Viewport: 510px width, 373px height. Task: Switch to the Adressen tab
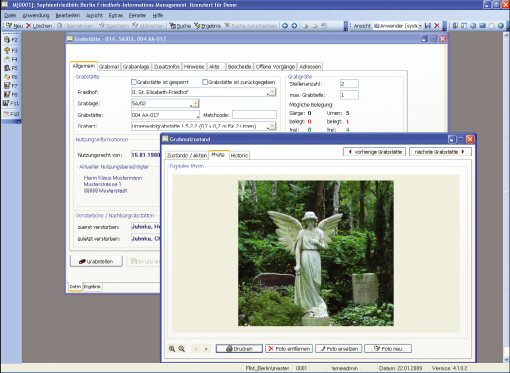[310, 67]
